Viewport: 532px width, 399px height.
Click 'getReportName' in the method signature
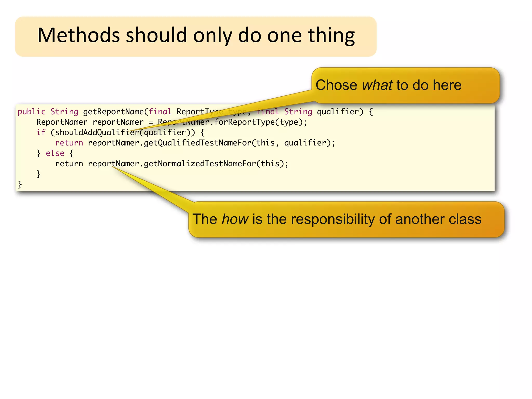coord(113,112)
